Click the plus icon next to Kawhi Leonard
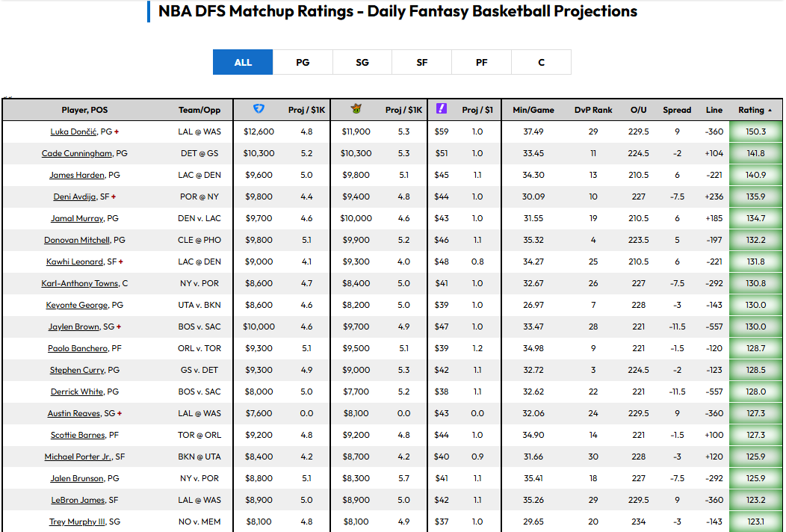This screenshot has width=786, height=532. [x=120, y=262]
